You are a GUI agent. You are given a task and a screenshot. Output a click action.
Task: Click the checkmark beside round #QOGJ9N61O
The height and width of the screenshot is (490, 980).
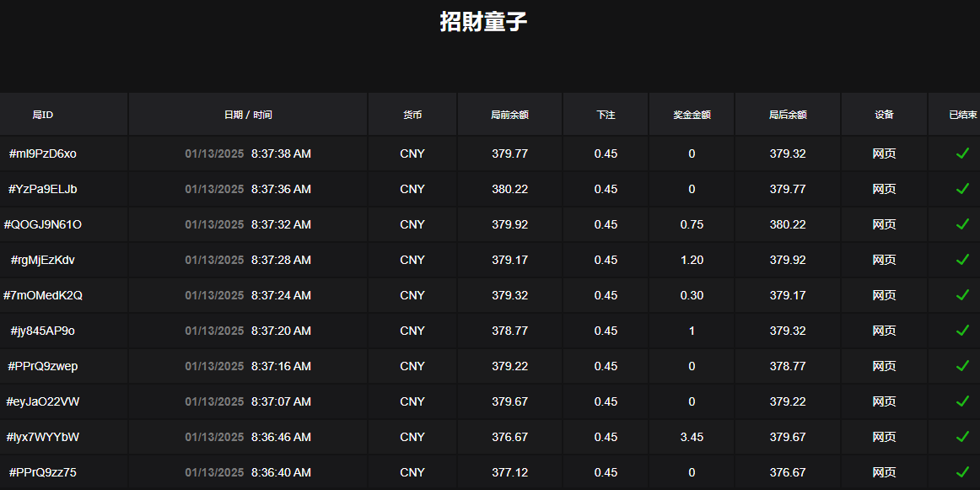(961, 224)
